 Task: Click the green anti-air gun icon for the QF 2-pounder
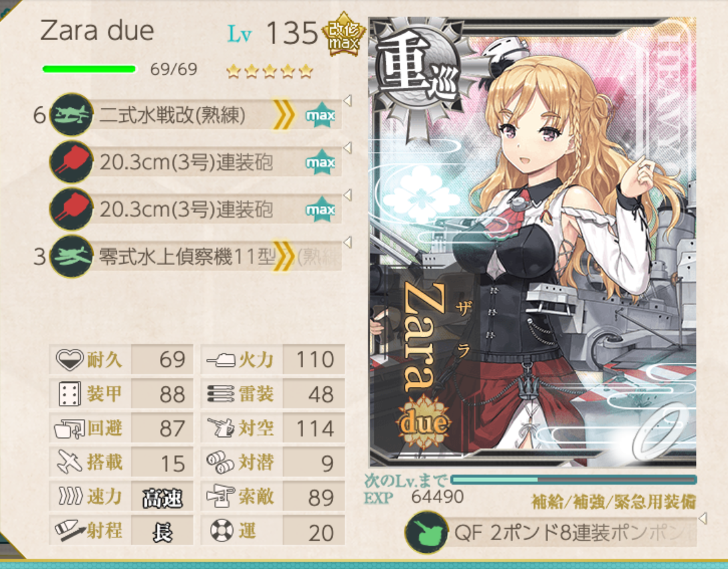click(426, 532)
